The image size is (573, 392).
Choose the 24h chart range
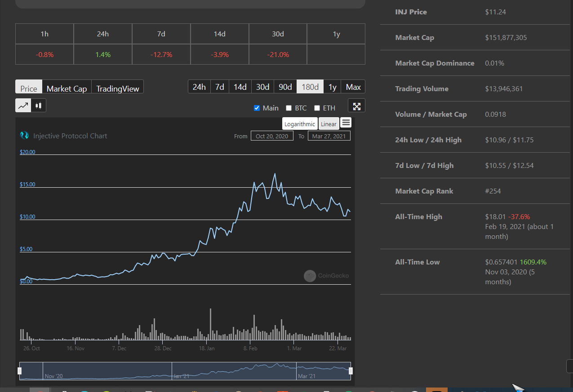[199, 87]
